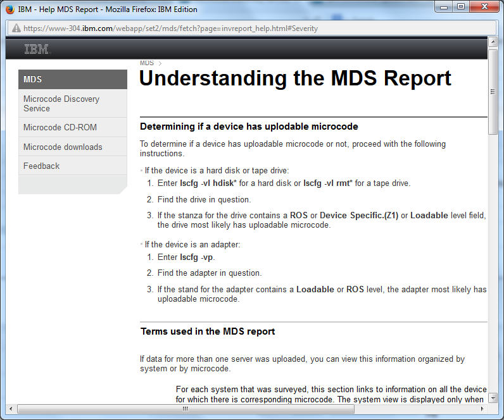Select the MDS header in the sidebar
The height and width of the screenshot is (420, 504).
tap(72, 80)
